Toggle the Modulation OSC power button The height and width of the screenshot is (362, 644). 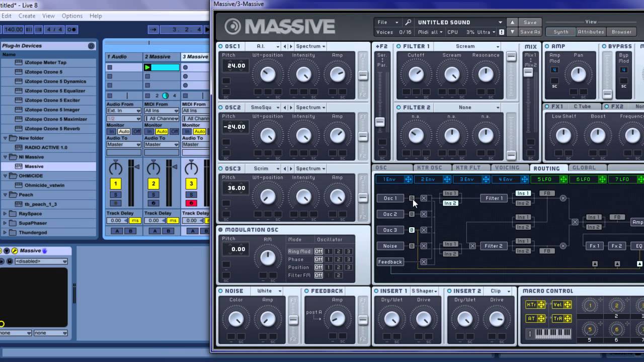tap(221, 230)
